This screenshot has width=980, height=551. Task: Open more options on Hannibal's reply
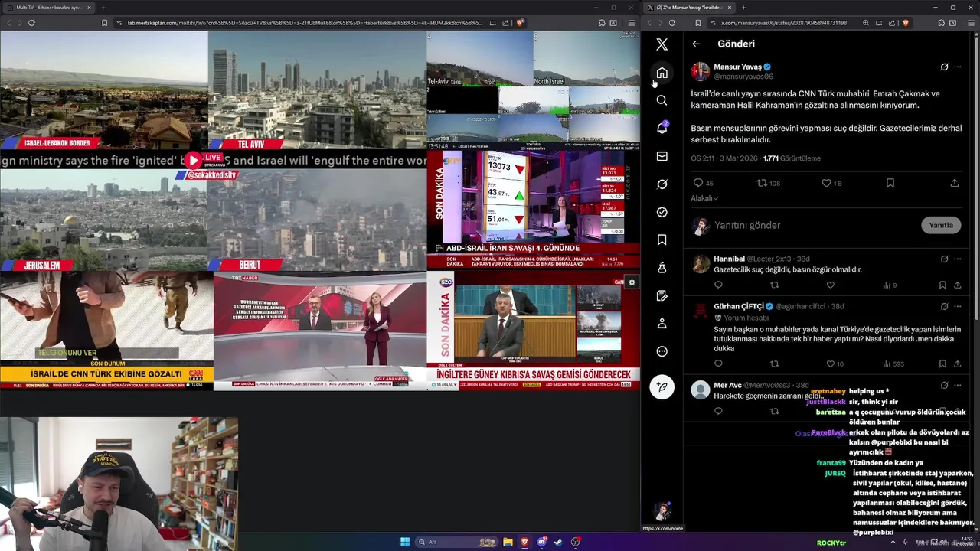[x=957, y=259]
